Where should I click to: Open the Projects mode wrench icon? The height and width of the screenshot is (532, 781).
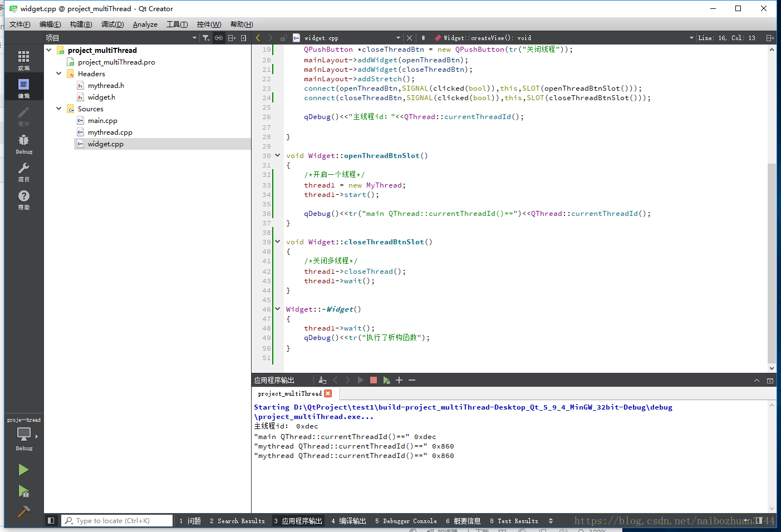[23, 171]
